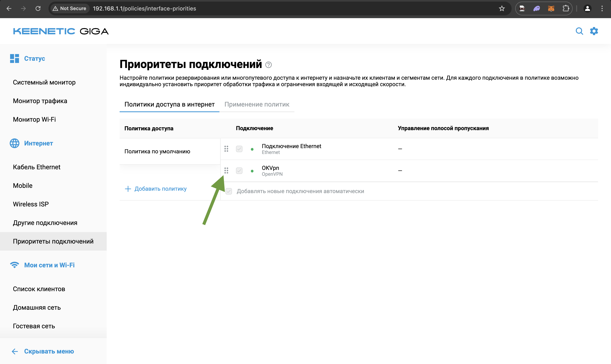The height and width of the screenshot is (364, 611).
Task: Open Другие подключения page
Action: tap(45, 223)
